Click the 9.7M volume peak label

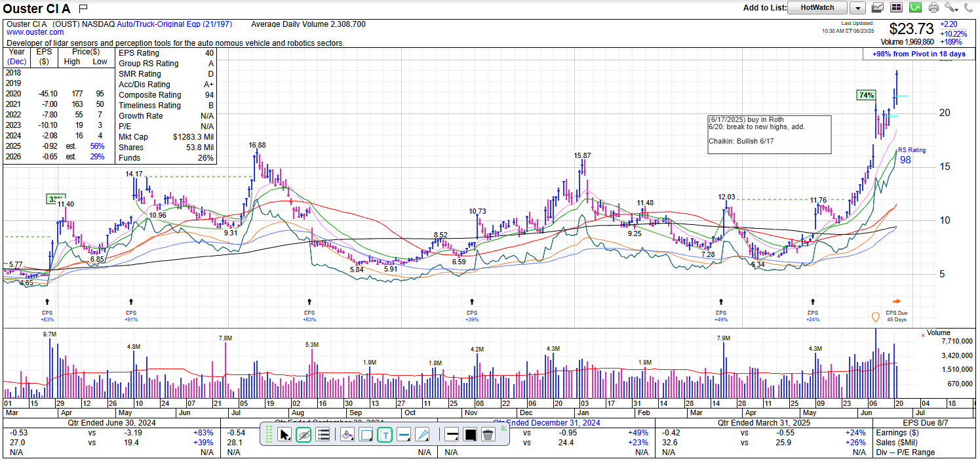[50, 334]
